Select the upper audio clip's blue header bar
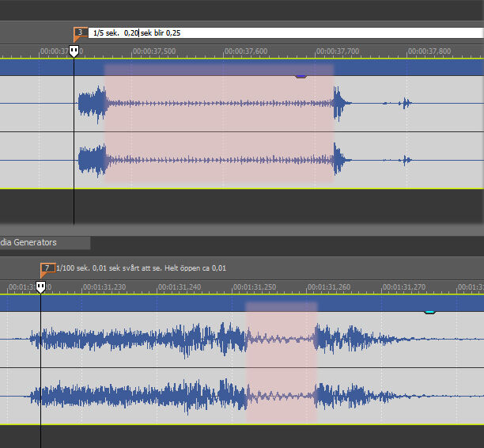 pos(198,69)
